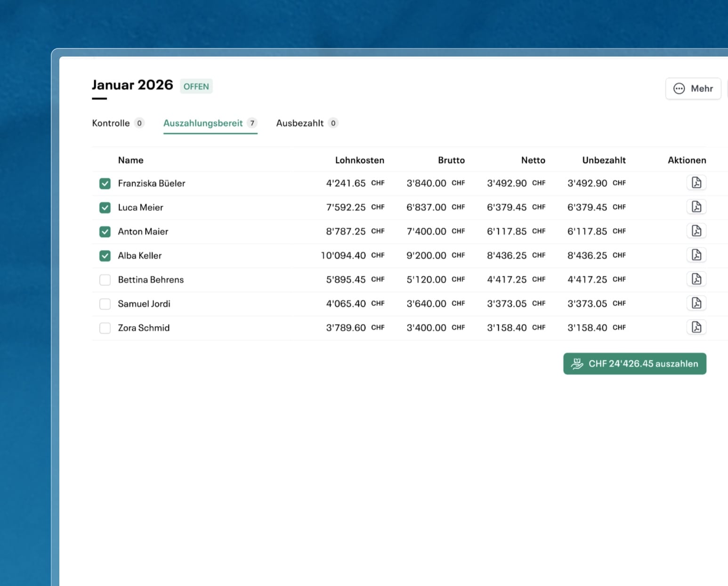
Task: Click the Brutto column header
Action: (451, 160)
